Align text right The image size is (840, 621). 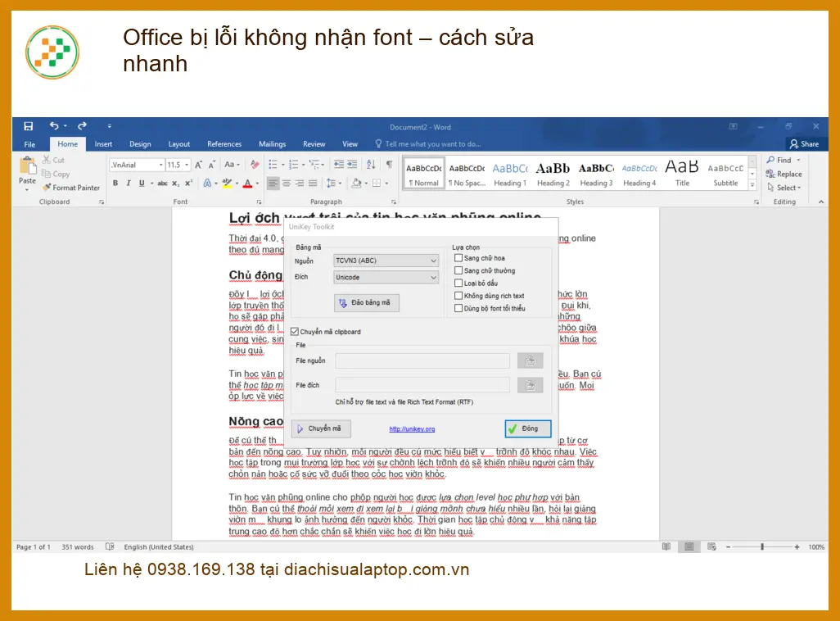click(x=300, y=183)
